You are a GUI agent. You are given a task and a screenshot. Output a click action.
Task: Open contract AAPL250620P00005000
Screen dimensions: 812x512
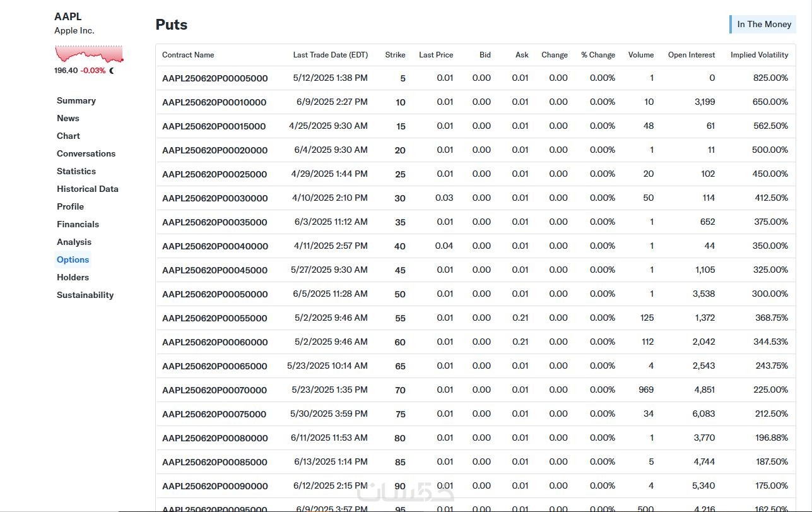click(x=215, y=78)
